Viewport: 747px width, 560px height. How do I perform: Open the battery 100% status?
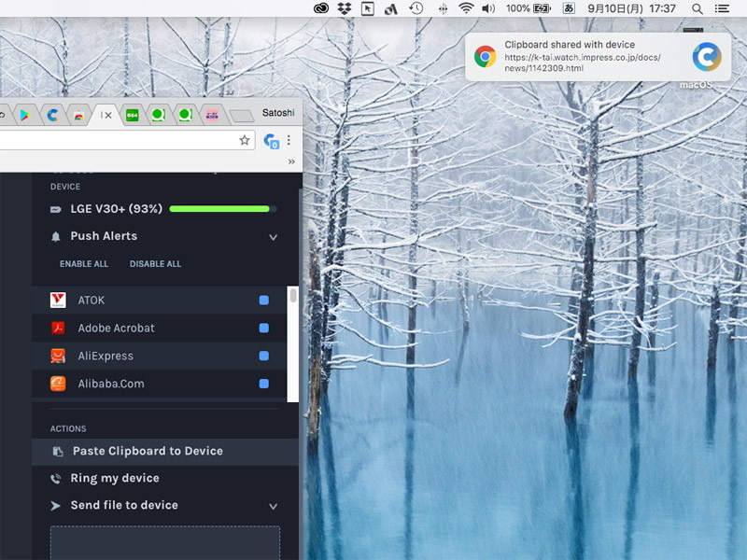528,8
